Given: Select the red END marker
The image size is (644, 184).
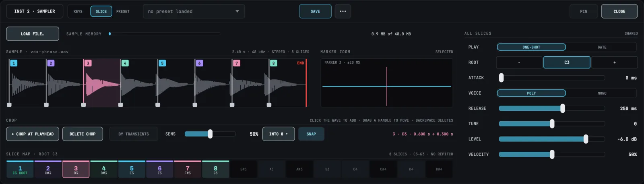Looking at the screenshot, I should tap(301, 63).
